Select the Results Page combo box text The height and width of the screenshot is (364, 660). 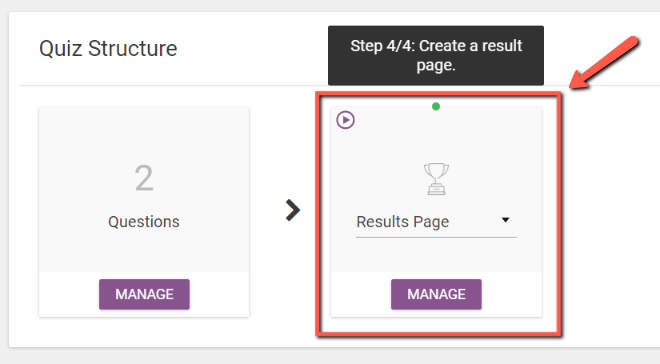point(402,222)
